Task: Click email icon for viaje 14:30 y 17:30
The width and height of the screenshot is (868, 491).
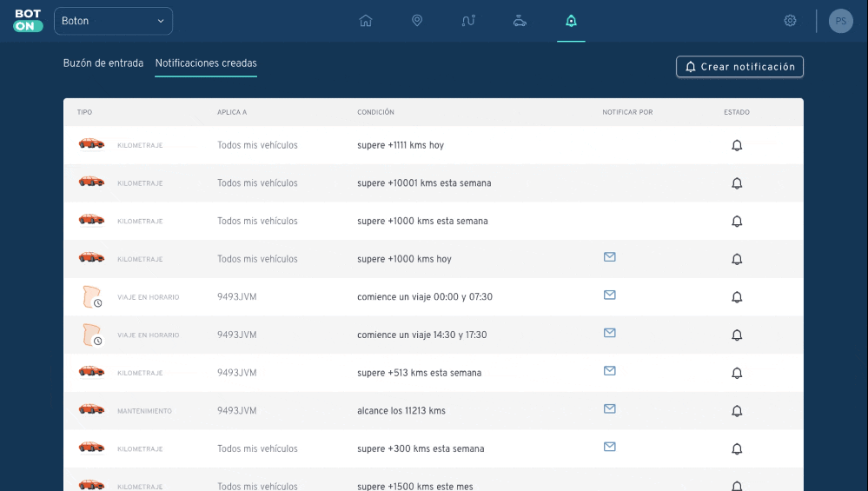Action: (x=609, y=333)
